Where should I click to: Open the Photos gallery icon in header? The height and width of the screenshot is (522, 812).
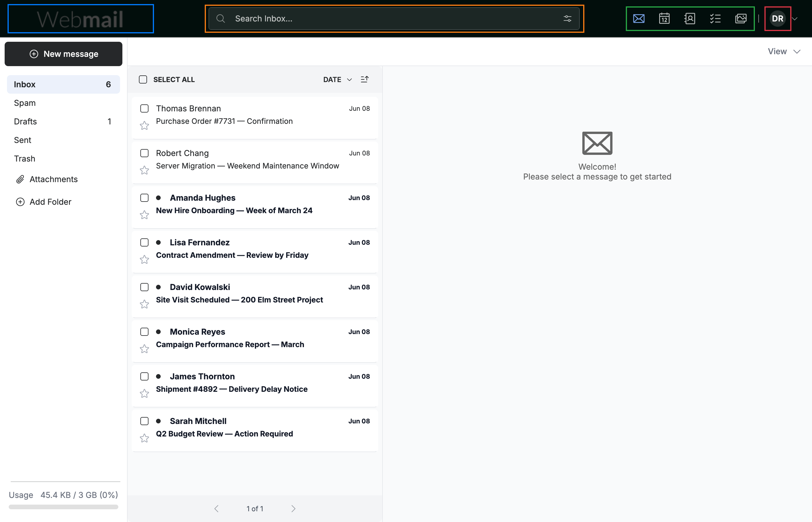[741, 19]
